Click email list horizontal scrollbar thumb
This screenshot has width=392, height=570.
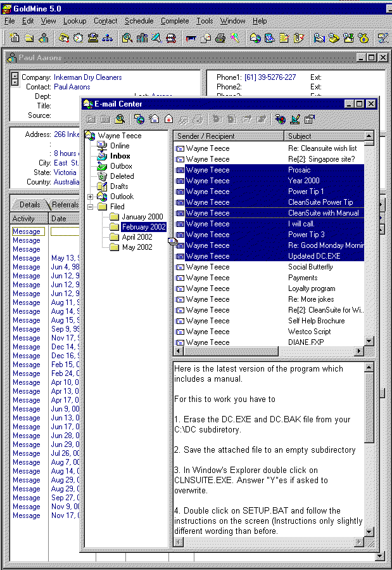232,351
